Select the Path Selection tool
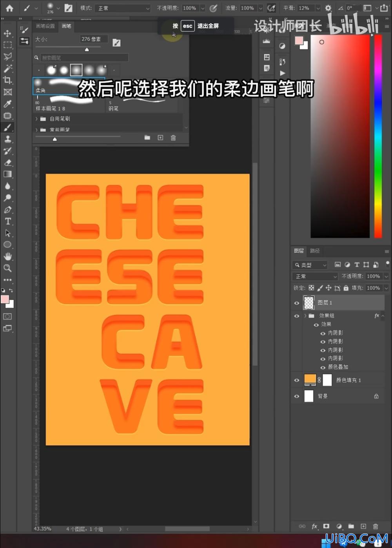 tap(7, 233)
